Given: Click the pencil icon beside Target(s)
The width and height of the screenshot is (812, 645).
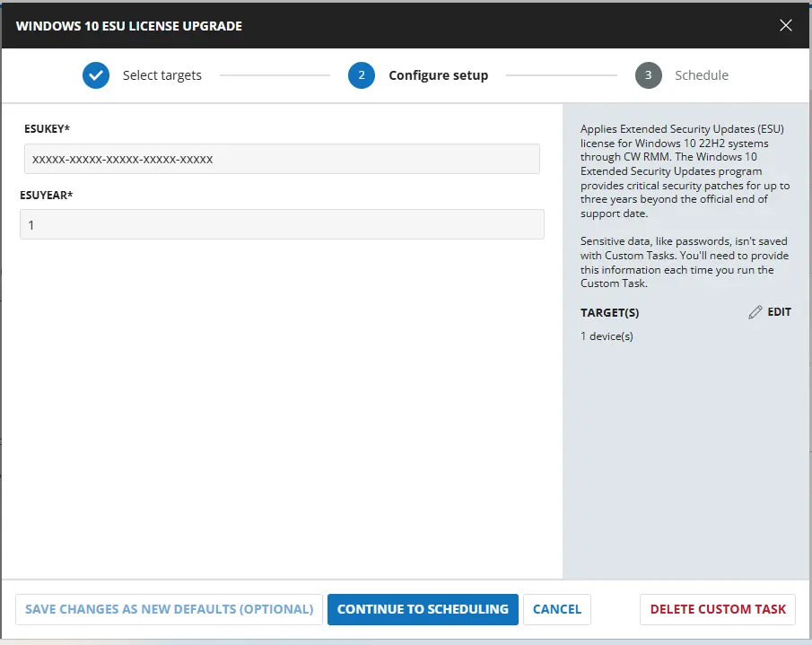Looking at the screenshot, I should click(755, 312).
